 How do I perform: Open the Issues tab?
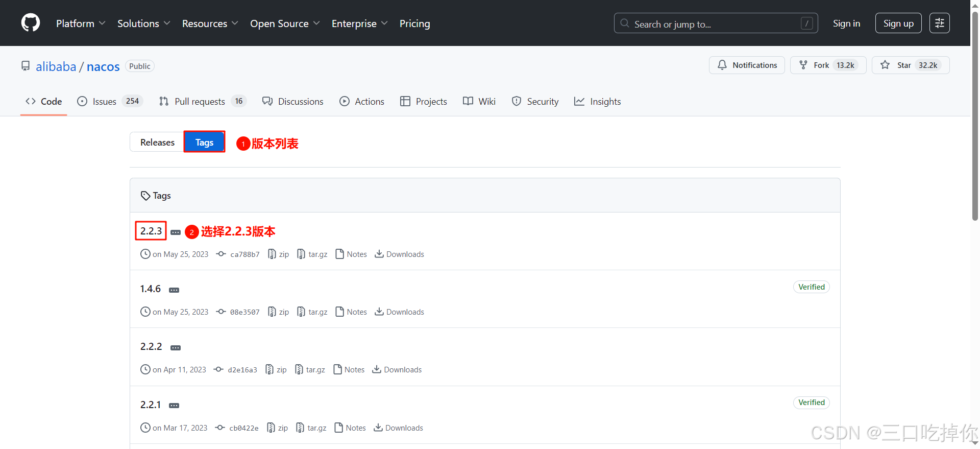(x=110, y=101)
